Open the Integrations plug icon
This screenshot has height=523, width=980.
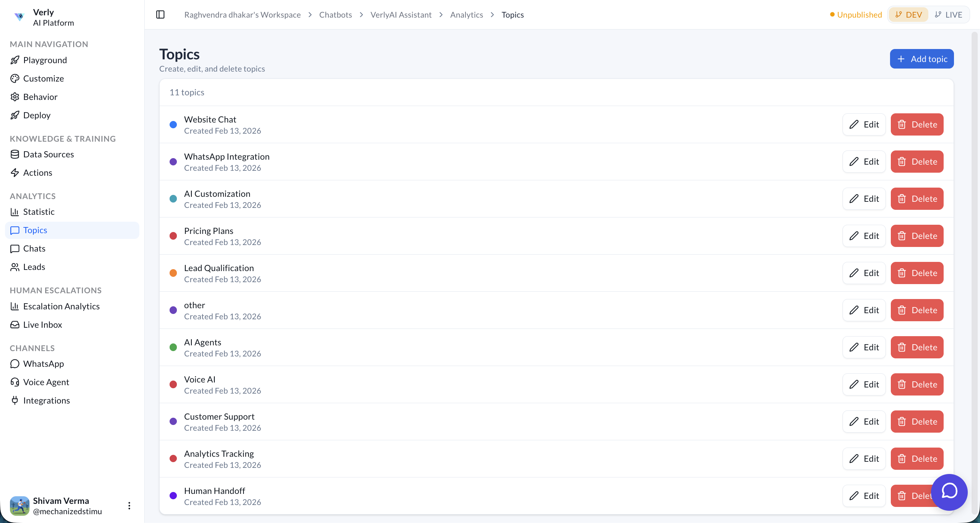click(x=15, y=400)
